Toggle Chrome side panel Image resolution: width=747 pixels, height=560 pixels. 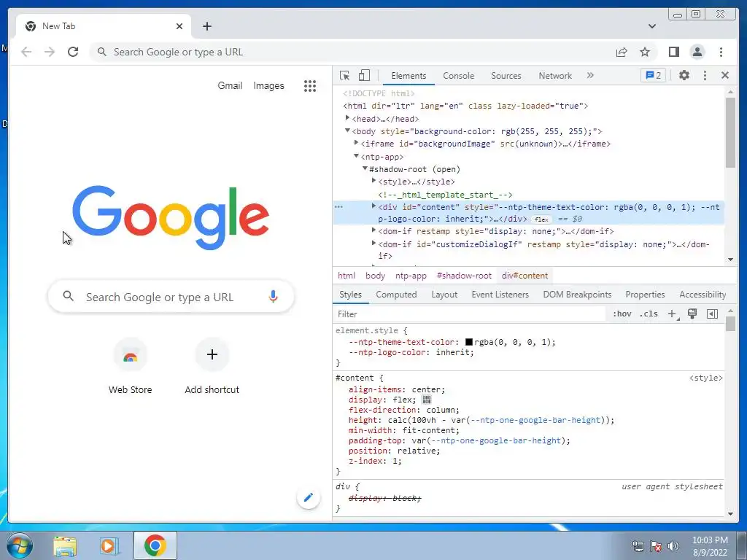[x=673, y=52]
